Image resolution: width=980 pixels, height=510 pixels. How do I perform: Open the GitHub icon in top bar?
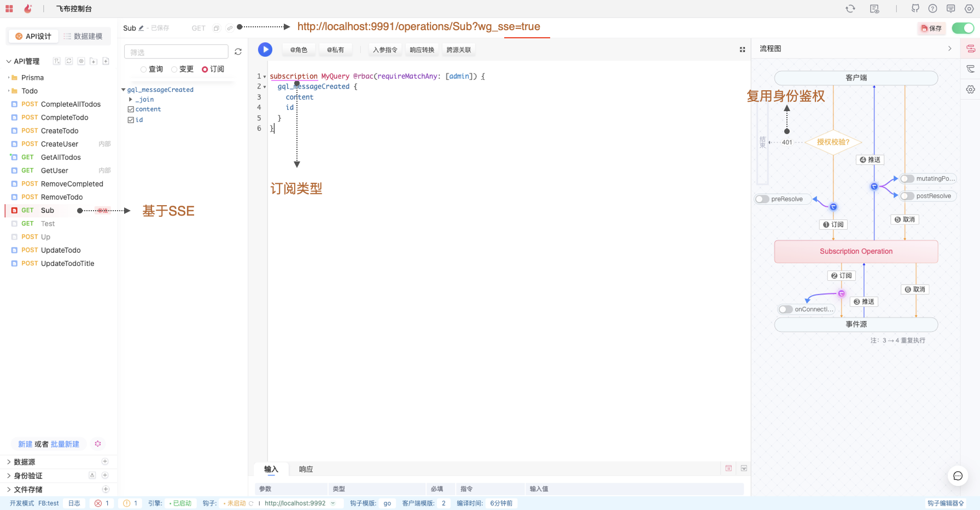[x=915, y=9]
